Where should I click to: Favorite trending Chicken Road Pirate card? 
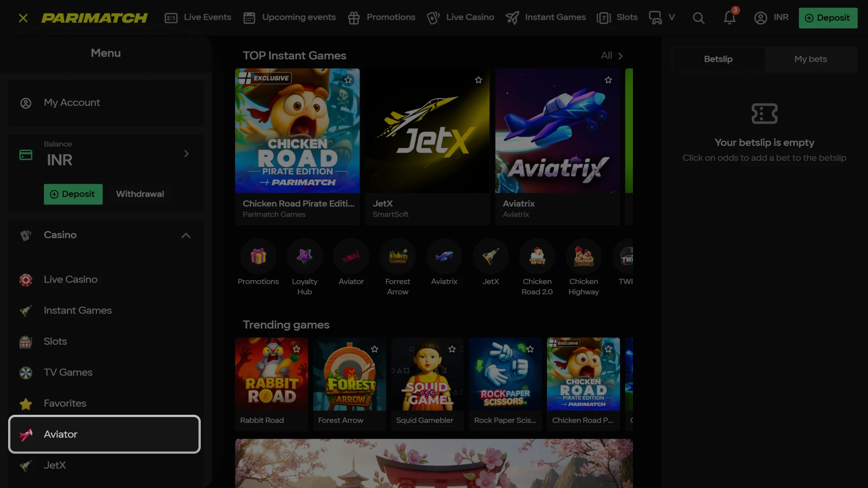click(609, 349)
